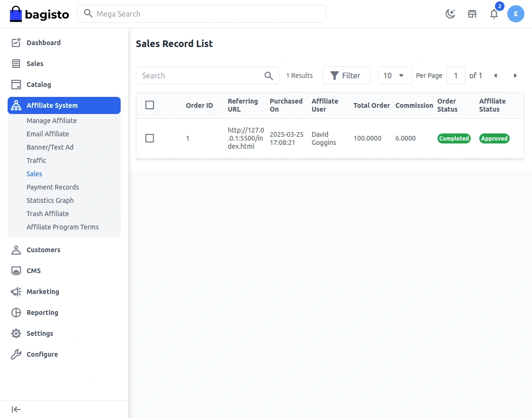Image resolution: width=532 pixels, height=418 pixels.
Task: Open the Dashboard sidebar icon
Action: click(16, 42)
